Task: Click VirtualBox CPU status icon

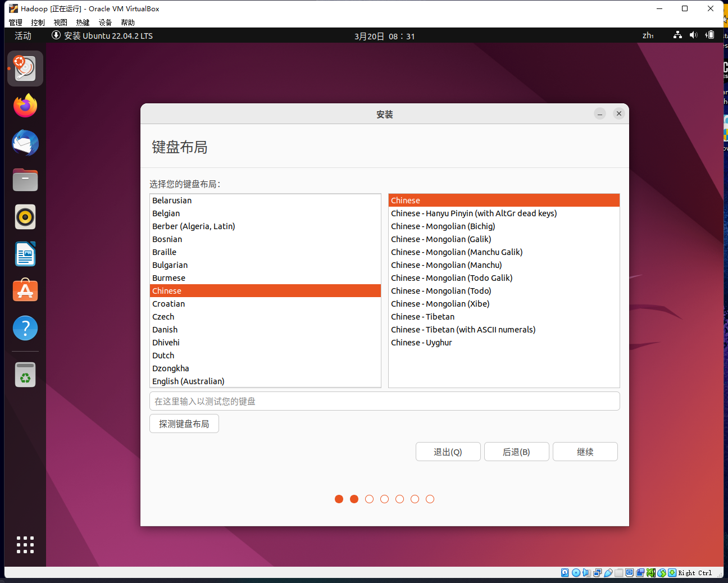Action: (650, 573)
